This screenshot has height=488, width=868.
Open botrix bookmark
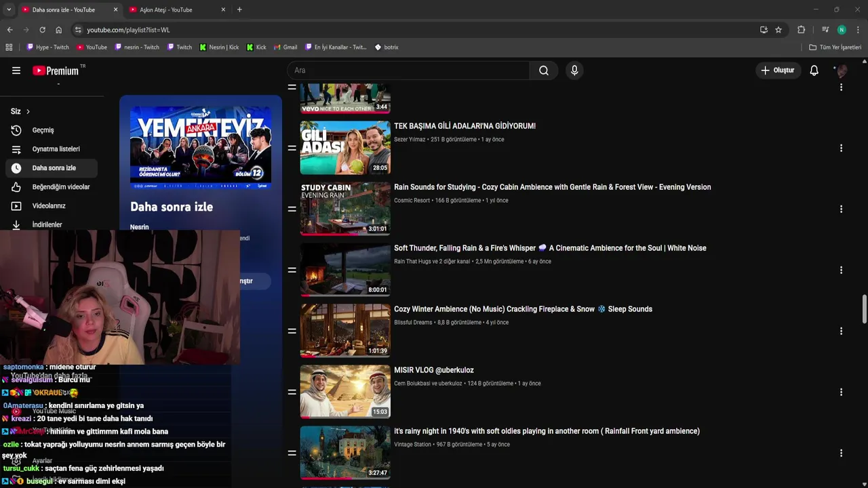click(387, 47)
